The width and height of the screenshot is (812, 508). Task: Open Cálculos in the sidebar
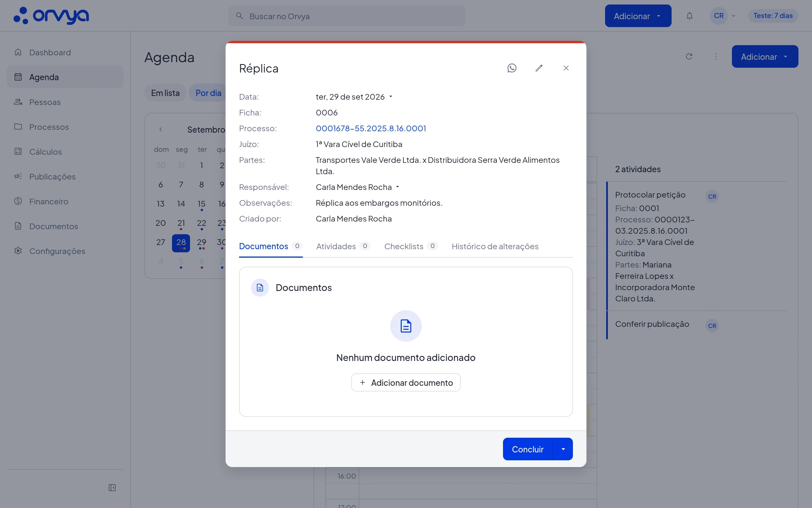pos(65,152)
